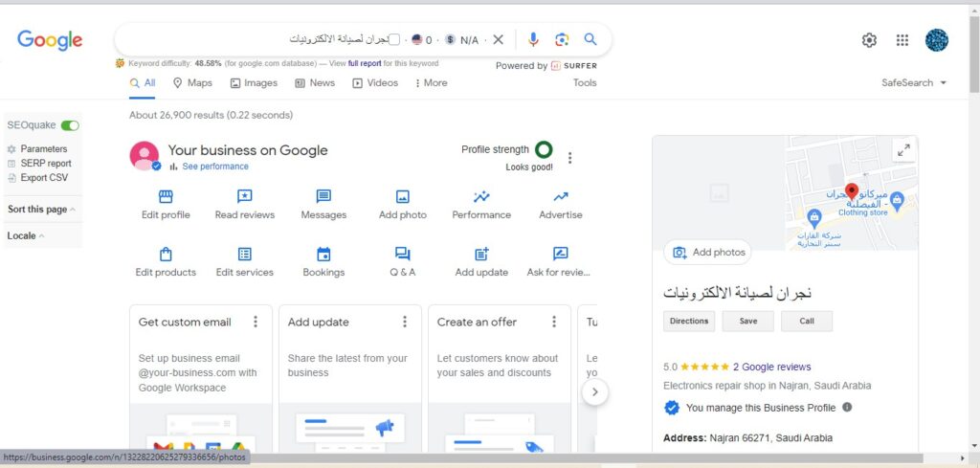Open Google settings gear icon

869,40
